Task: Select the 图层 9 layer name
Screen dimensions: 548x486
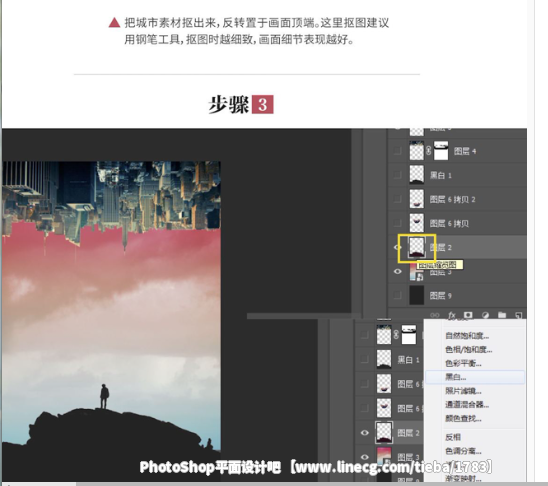Action: 440,296
